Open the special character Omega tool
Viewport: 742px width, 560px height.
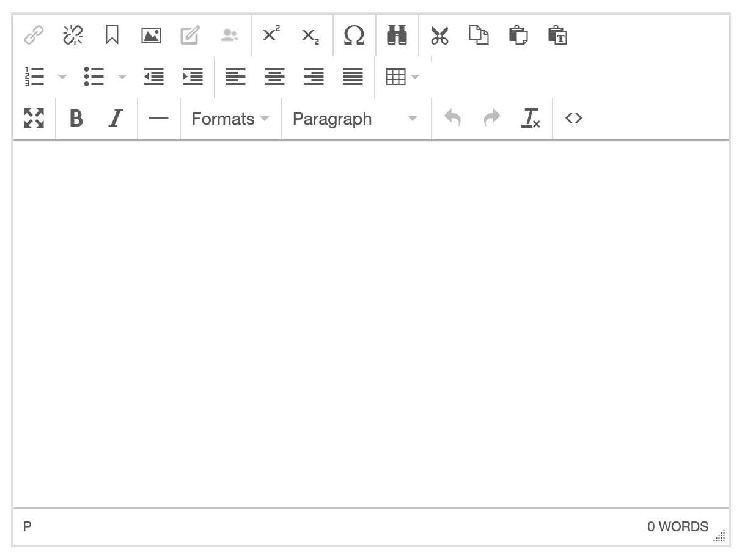(x=354, y=35)
